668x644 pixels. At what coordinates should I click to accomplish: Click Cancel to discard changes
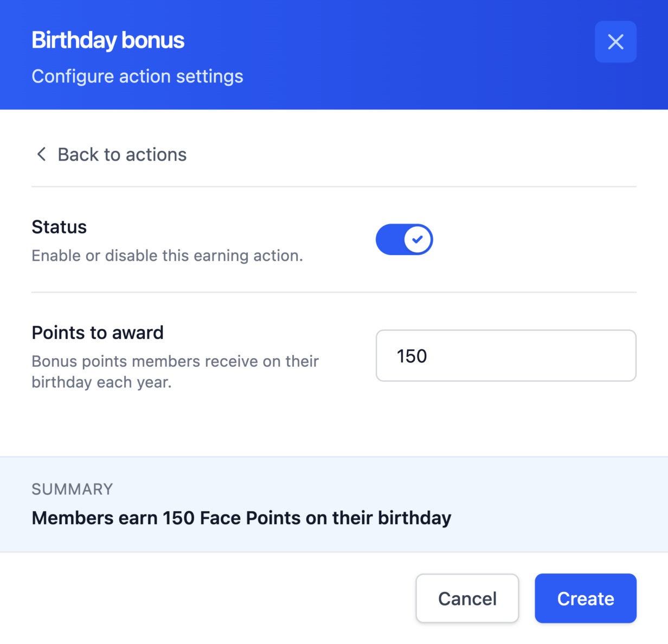[x=467, y=598]
